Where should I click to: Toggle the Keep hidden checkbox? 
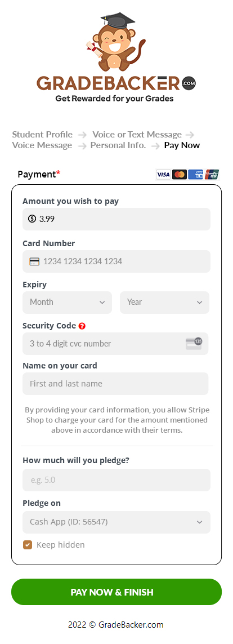click(28, 545)
